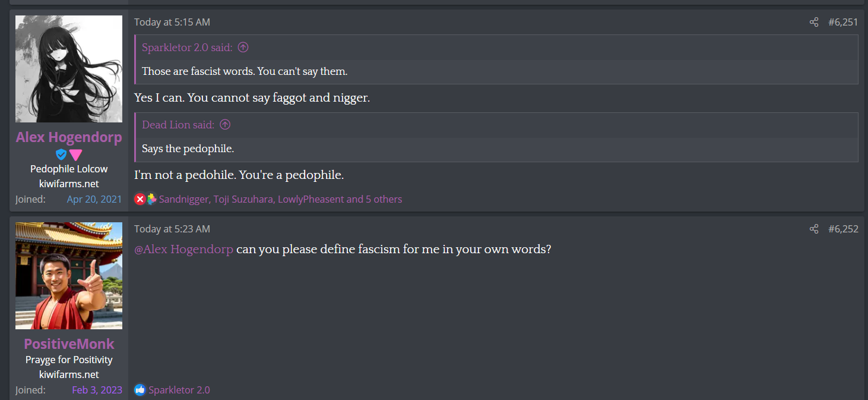Click the pink triangle badge icon

[x=75, y=155]
